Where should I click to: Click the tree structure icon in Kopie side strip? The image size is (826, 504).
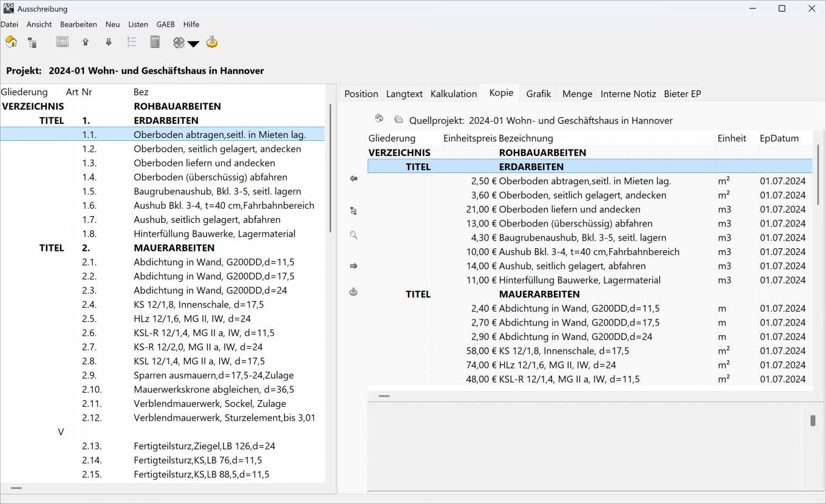tap(353, 211)
